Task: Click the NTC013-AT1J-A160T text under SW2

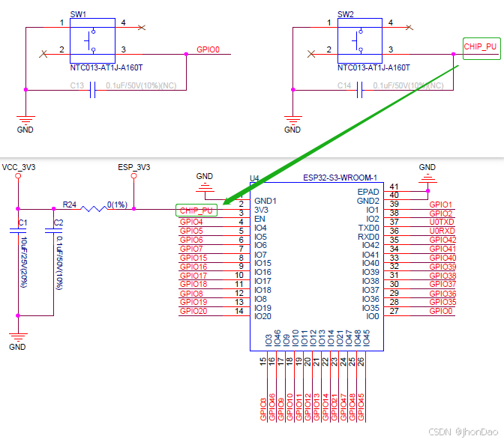Action: click(x=373, y=67)
